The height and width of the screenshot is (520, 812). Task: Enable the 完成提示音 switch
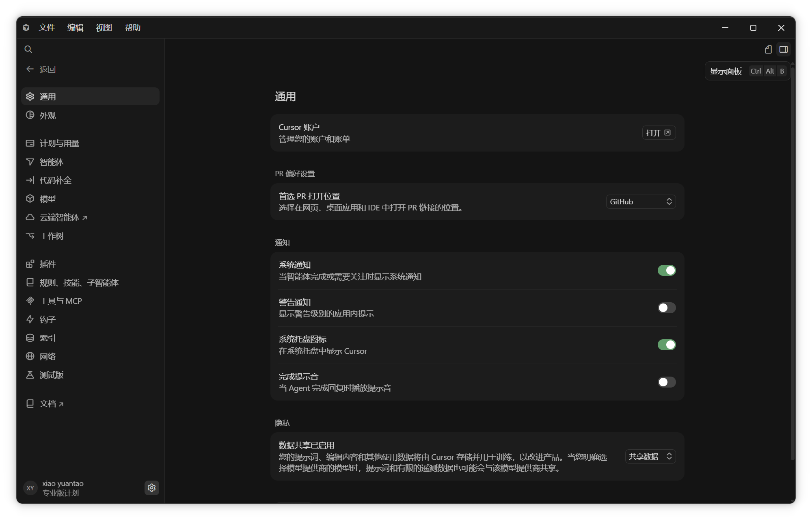667,382
